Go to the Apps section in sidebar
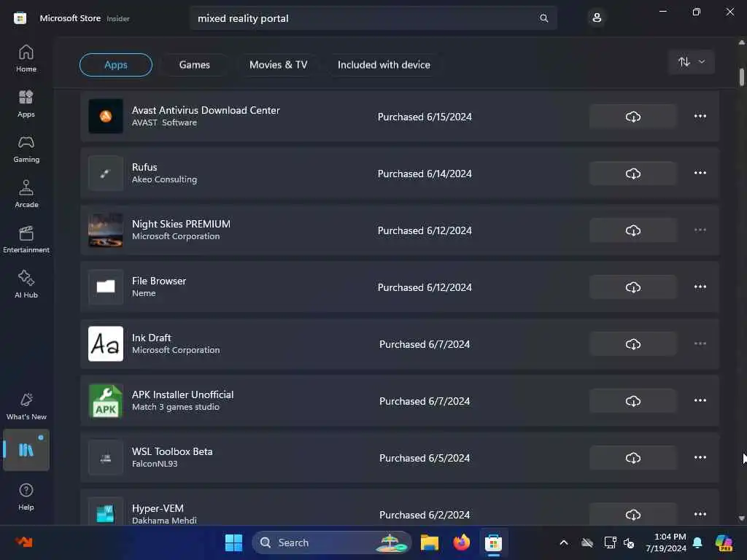 click(x=26, y=104)
